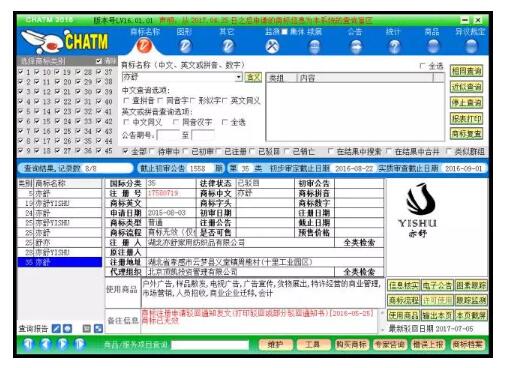Enable the 形似字 checkbox
This screenshot has height=368, width=507.
point(193,100)
